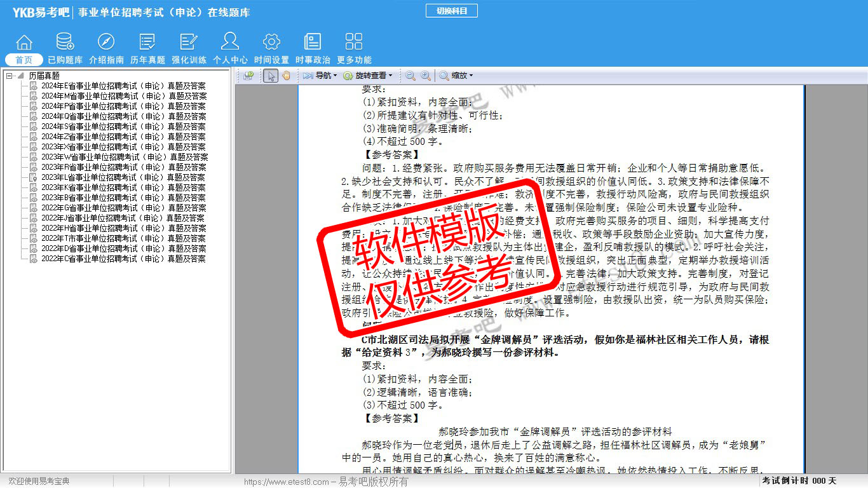Open the 已购题库 purchased question bank
This screenshot has height=488, width=868.
click(x=65, y=48)
